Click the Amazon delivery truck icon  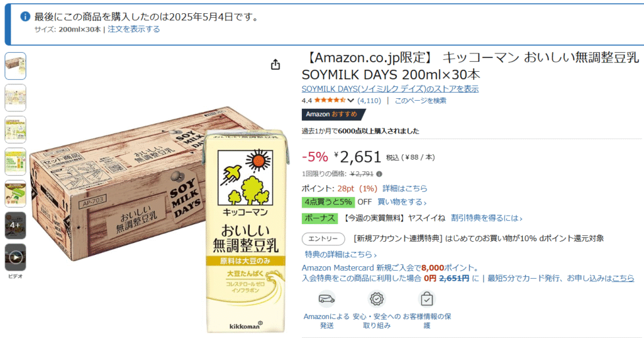326,299
